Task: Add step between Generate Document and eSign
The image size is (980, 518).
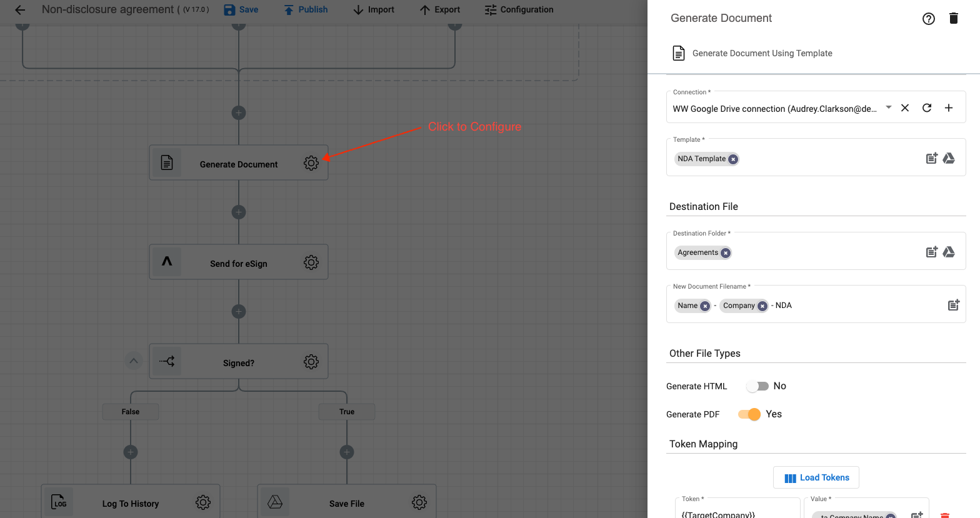Action: point(239,212)
